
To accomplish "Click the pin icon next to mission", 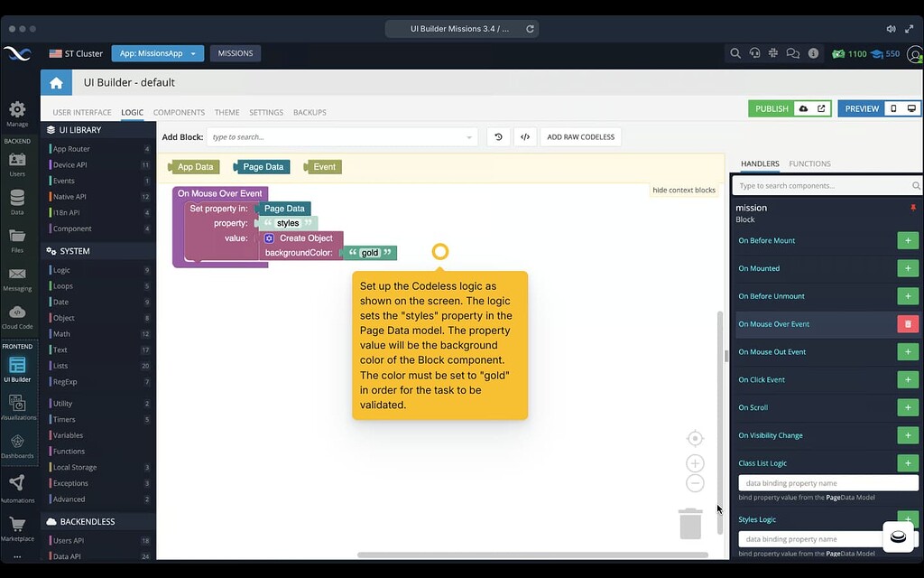I will (913, 209).
